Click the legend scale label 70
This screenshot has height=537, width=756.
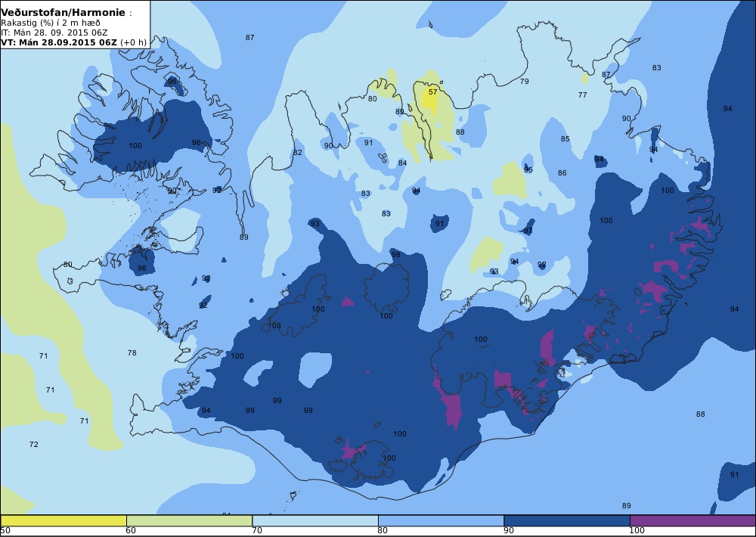point(257,531)
